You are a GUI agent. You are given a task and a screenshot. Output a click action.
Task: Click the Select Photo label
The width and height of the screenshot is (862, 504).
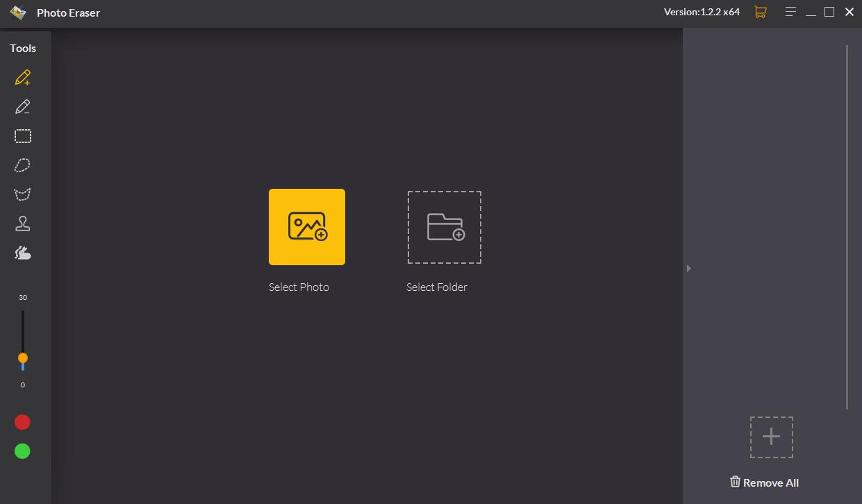coord(299,287)
